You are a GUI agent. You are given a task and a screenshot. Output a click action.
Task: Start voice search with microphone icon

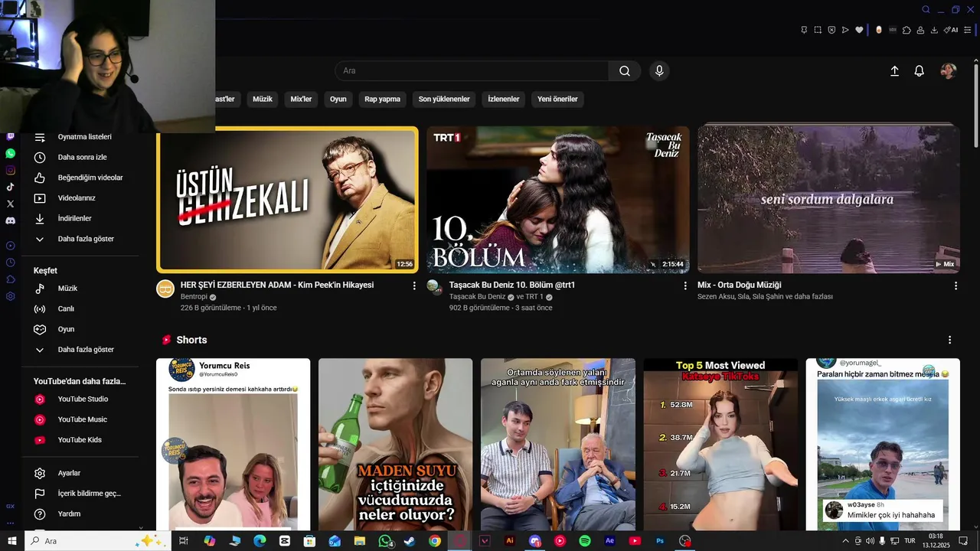659,71
